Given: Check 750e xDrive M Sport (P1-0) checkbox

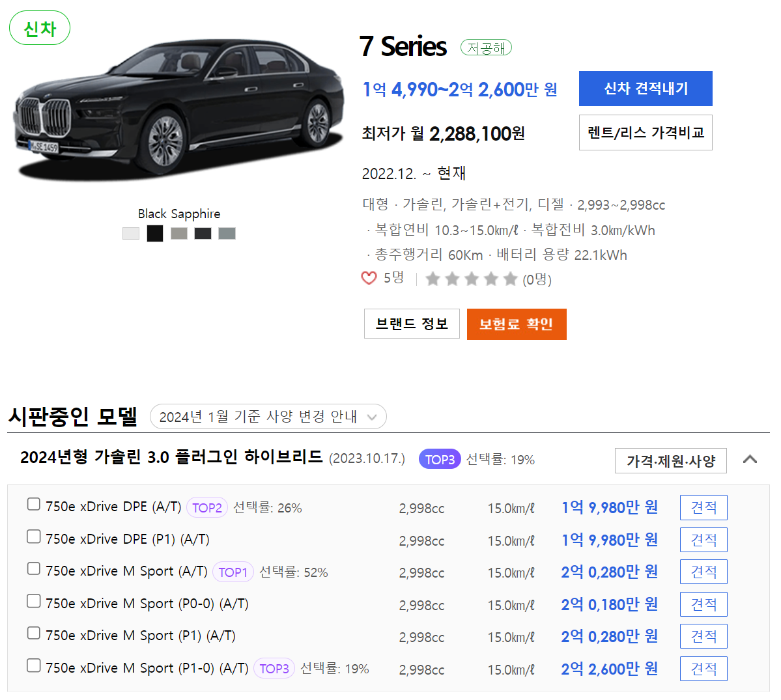Looking at the screenshot, I should (x=33, y=665).
